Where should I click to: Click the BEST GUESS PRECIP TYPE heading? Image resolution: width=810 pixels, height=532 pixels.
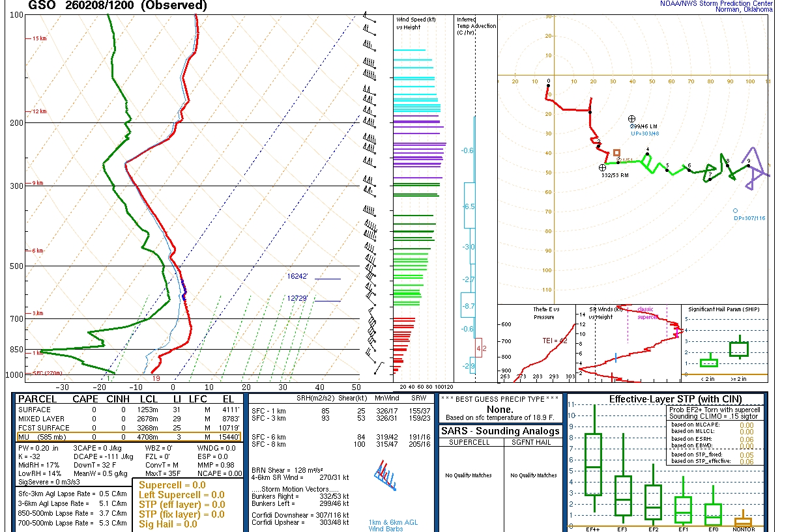tap(500, 399)
